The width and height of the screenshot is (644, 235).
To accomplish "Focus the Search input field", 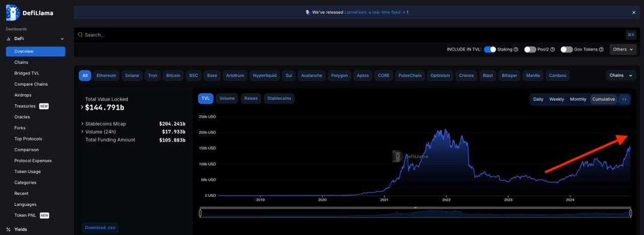I will click(350, 35).
